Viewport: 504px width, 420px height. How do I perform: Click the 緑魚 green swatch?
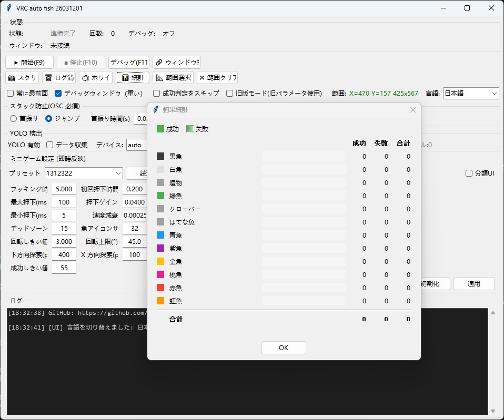160,196
